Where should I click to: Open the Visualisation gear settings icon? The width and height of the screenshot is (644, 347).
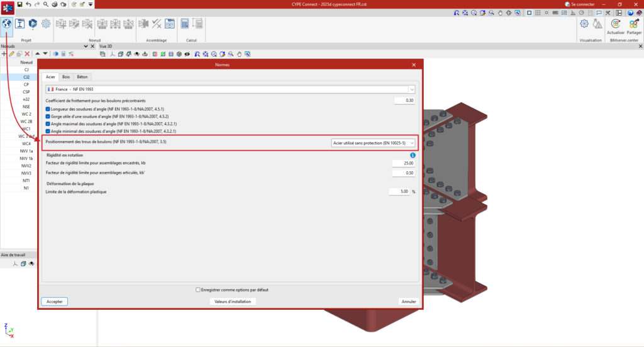584,24
